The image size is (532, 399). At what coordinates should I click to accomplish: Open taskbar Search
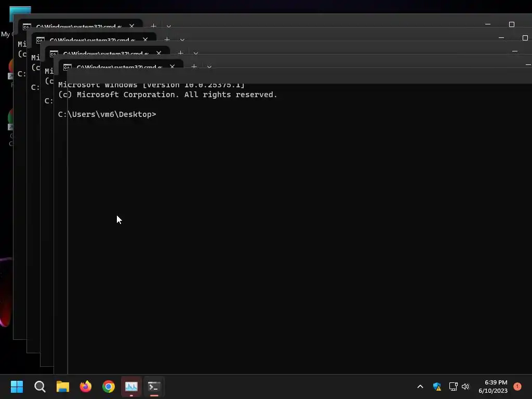click(39, 387)
